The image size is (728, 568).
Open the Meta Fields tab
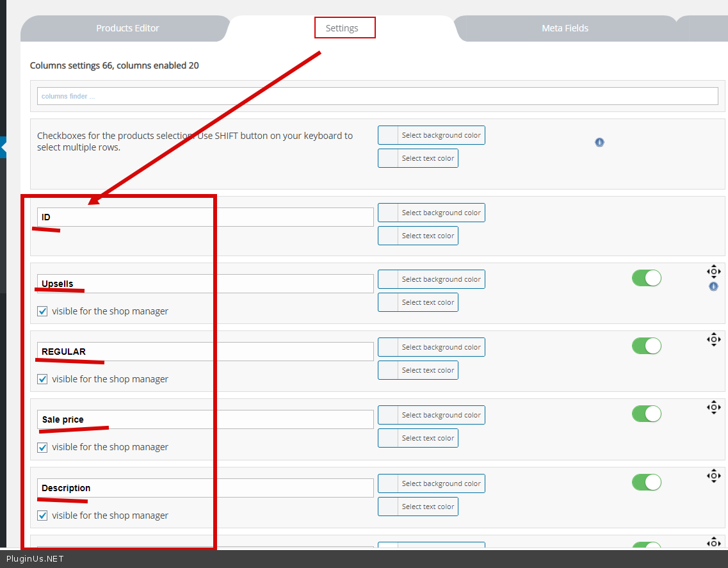pyautogui.click(x=565, y=28)
